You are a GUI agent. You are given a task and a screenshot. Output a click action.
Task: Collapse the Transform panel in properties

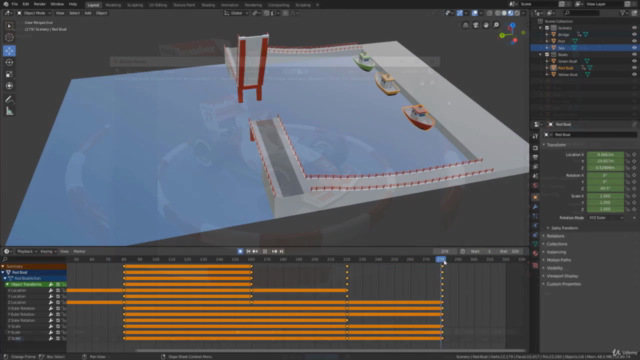pyautogui.click(x=544, y=145)
